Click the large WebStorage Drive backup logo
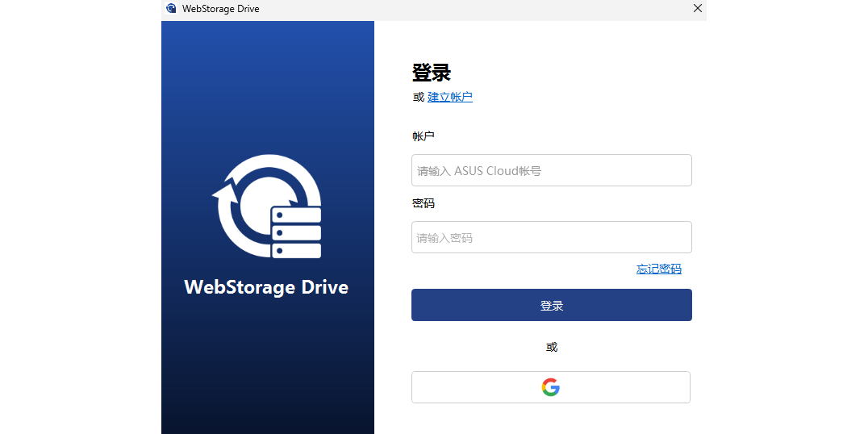The height and width of the screenshot is (434, 868). 266,207
